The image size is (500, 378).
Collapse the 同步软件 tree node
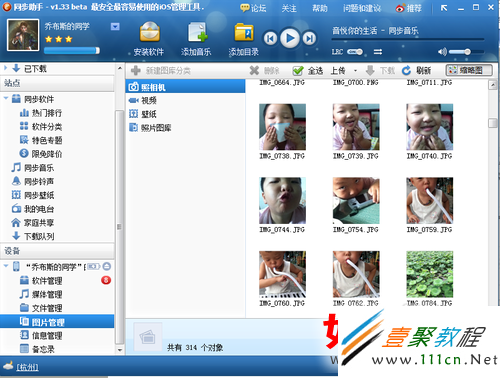(x=6, y=99)
